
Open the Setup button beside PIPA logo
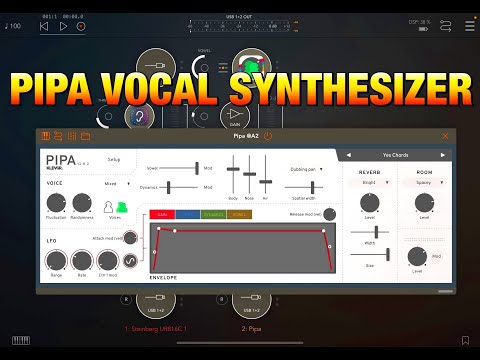click(114, 160)
